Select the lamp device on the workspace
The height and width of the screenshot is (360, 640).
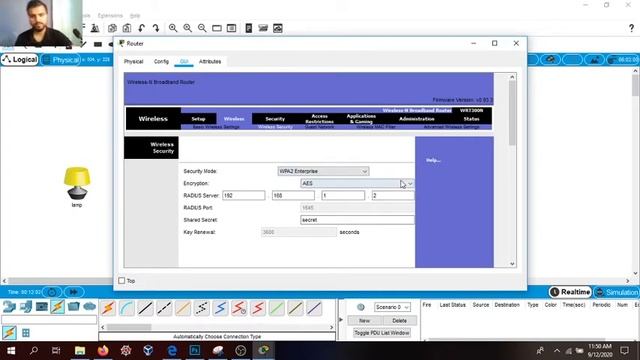pos(77,183)
